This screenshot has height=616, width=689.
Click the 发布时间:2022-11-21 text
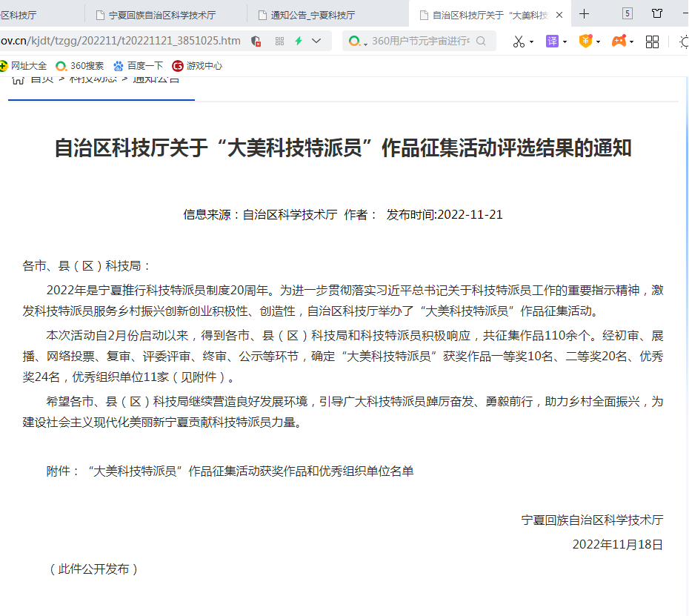pos(445,214)
